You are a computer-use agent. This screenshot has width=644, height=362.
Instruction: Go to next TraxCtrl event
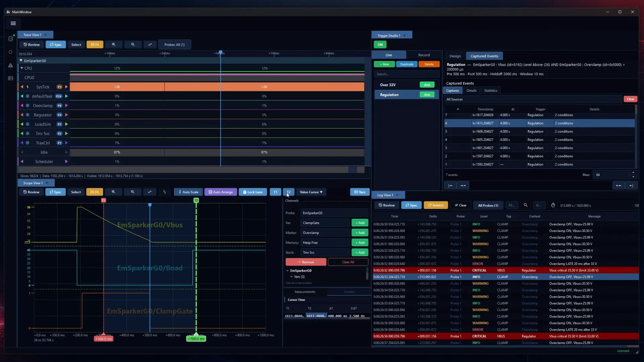(67, 143)
